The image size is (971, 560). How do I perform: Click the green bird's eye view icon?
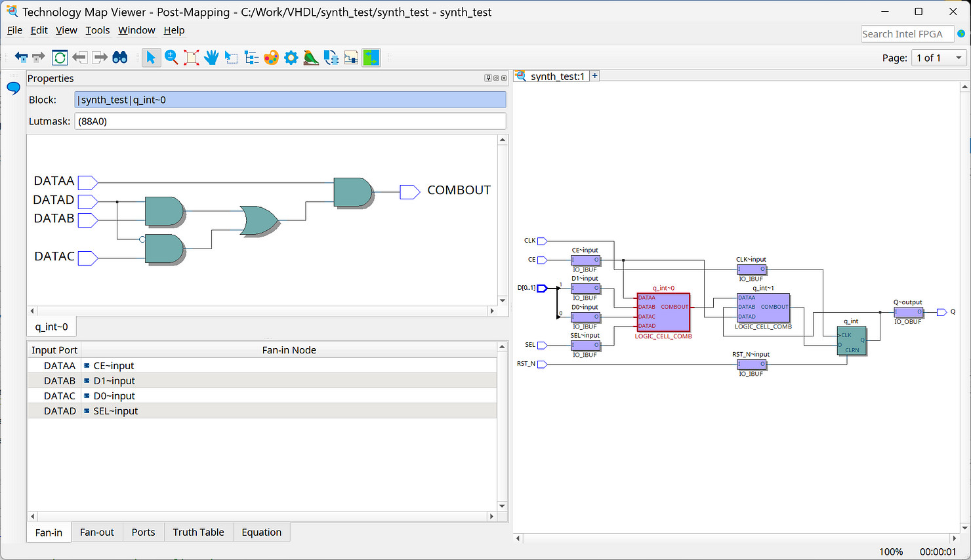point(311,58)
